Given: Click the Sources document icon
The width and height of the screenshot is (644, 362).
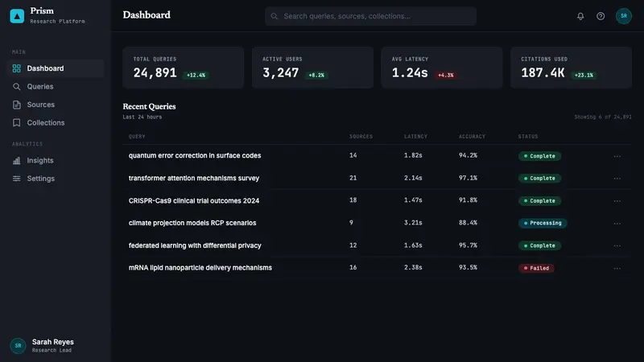Looking at the screenshot, I should click(16, 105).
